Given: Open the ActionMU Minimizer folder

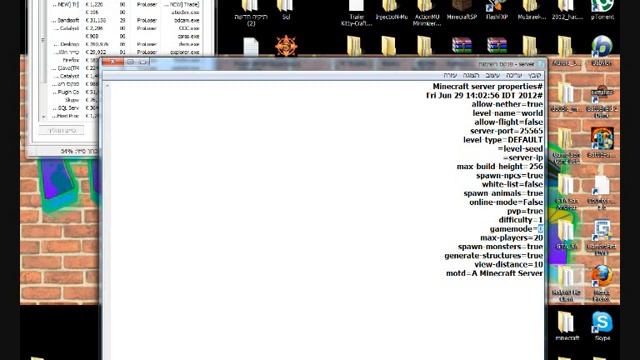Looking at the screenshot, I should (x=427, y=12).
